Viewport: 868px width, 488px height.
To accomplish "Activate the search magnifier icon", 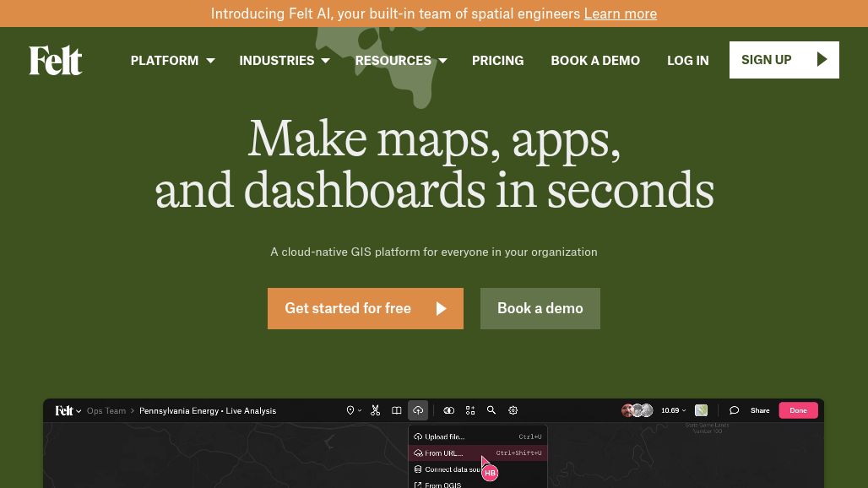I will pyautogui.click(x=491, y=410).
